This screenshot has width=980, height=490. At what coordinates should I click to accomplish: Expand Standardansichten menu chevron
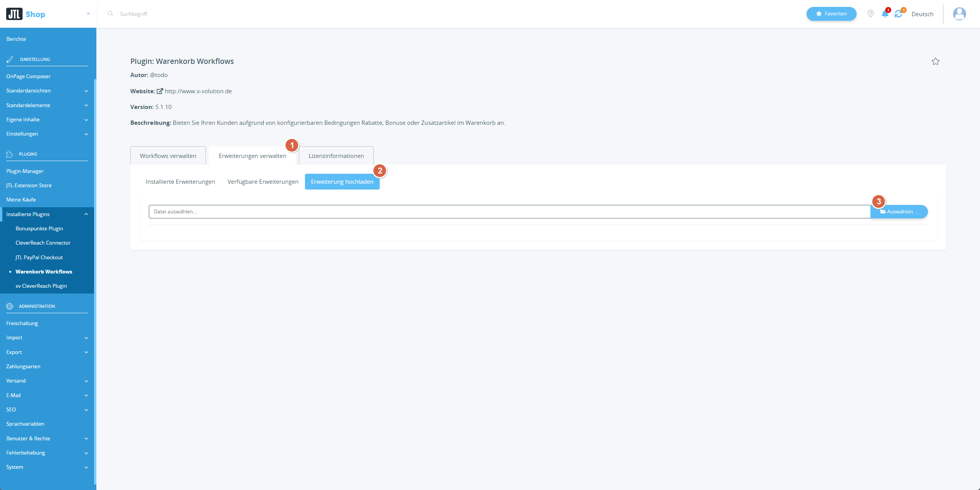click(86, 91)
